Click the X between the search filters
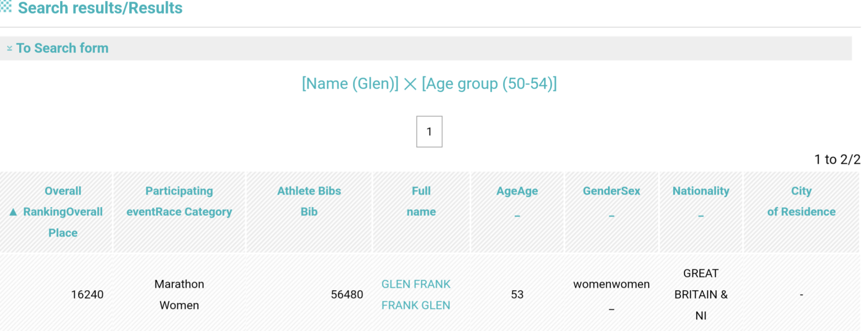Viewport: 868px width, 331px height. (x=410, y=84)
